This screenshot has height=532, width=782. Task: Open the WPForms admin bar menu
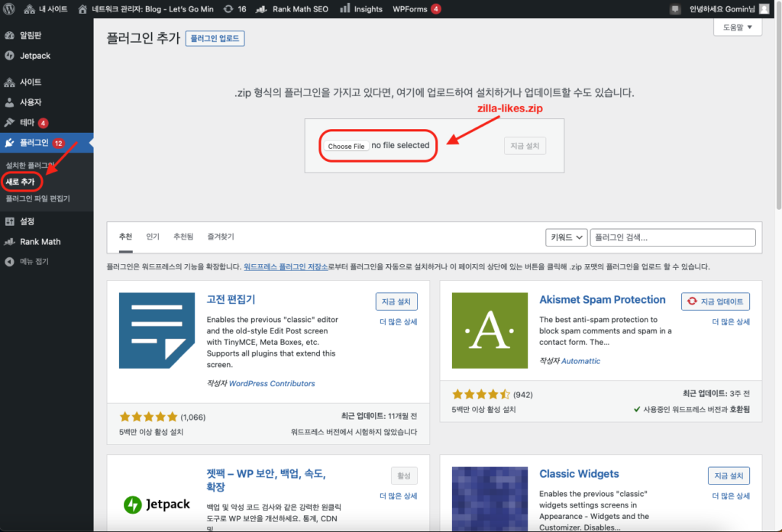(416, 9)
